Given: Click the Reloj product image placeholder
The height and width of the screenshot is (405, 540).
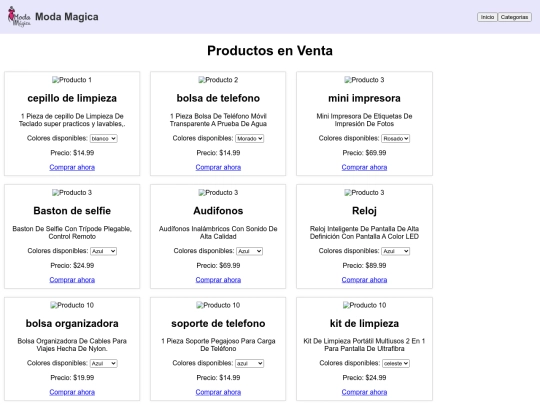Looking at the screenshot, I should [x=364, y=193].
